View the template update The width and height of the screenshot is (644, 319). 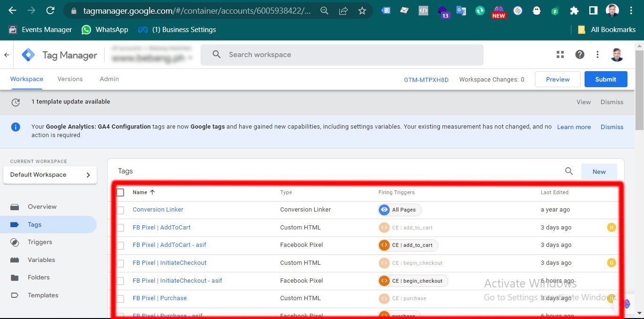tap(584, 102)
